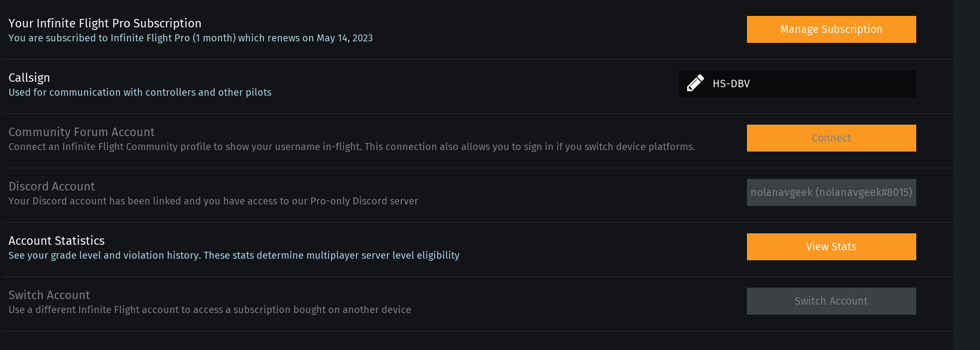980x350 pixels.
Task: Click the Discord linked status description
Action: 213,201
